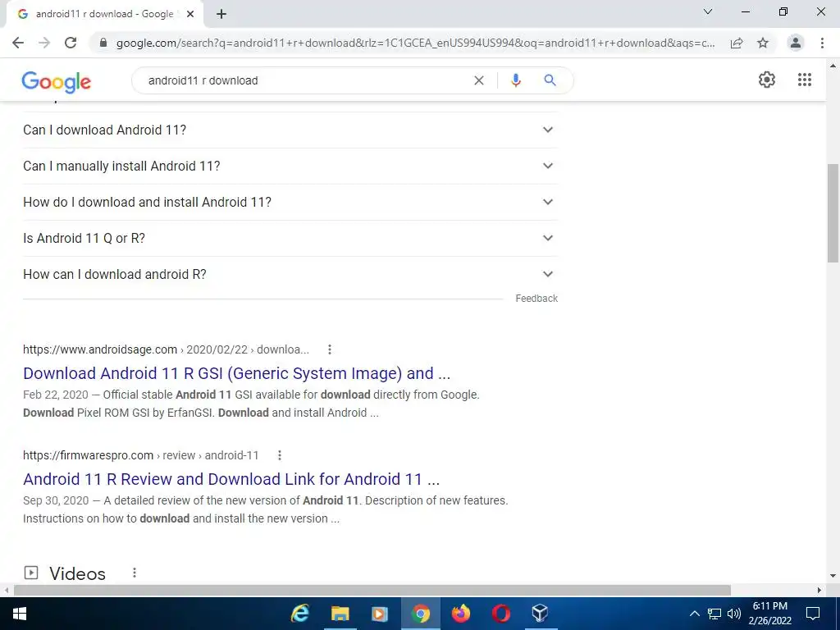This screenshot has width=840, height=630.
Task: Expand "Is Android 11 Q or R?"
Action: point(290,238)
